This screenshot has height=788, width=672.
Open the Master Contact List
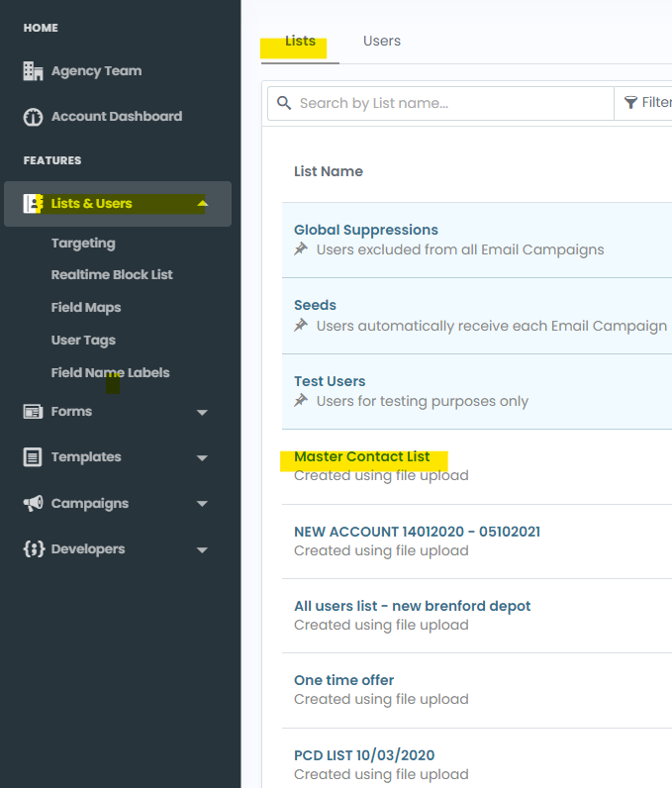point(361,456)
